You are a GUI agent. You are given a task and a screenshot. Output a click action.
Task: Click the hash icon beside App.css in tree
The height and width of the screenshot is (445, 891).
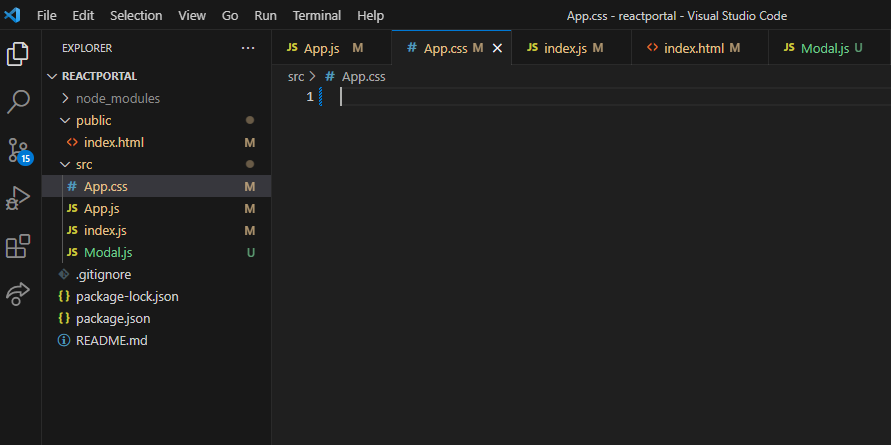(72, 186)
